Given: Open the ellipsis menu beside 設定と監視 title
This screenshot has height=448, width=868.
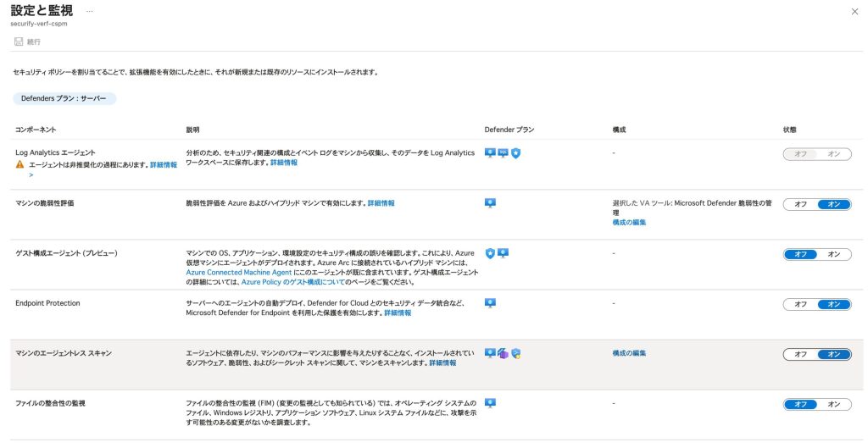Looking at the screenshot, I should click(x=90, y=12).
